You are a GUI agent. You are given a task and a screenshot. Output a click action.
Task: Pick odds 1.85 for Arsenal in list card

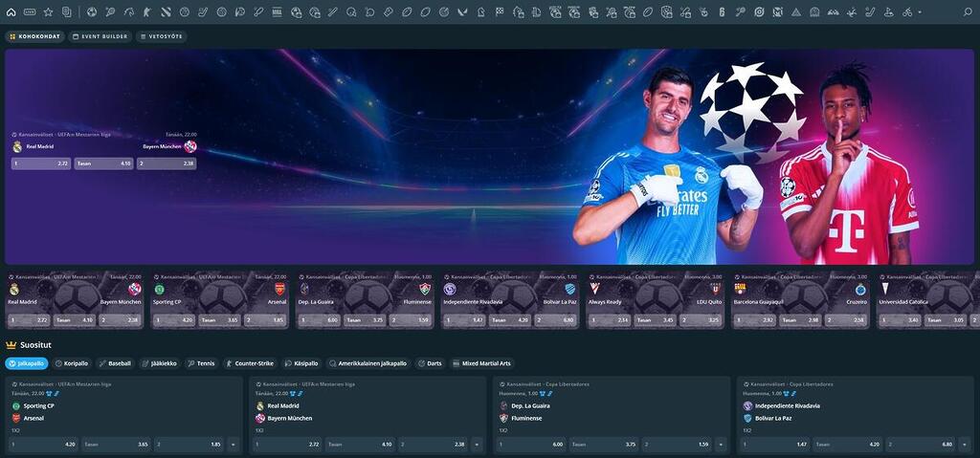pyautogui.click(x=189, y=445)
